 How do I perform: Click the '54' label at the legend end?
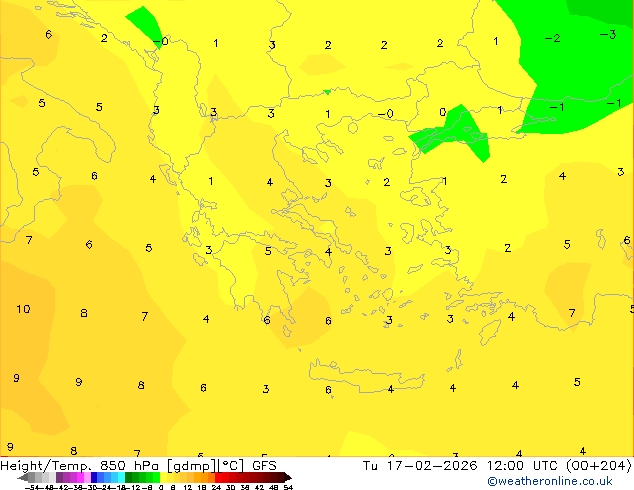tap(288, 487)
